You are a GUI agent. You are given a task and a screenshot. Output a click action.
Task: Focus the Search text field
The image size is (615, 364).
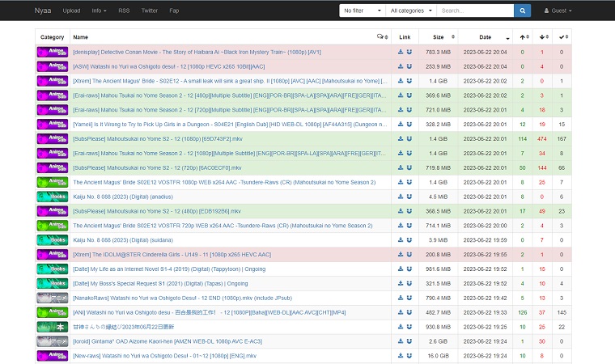474,11
